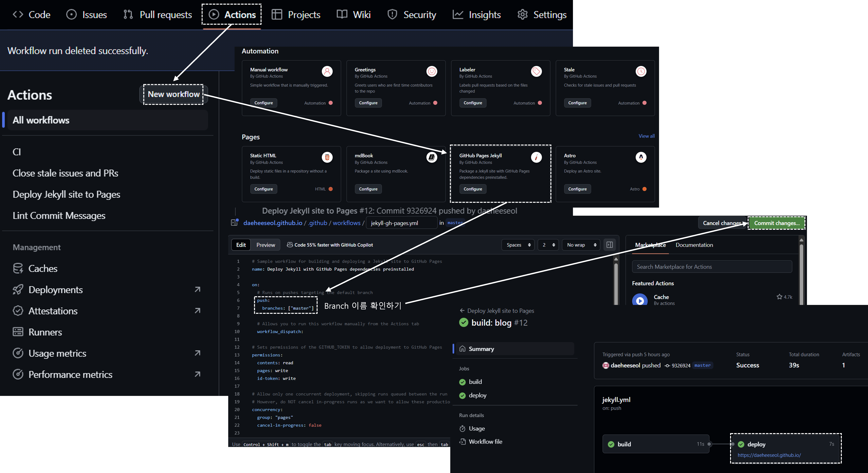Viewport: 868px width, 473px height.
Task: Click Cancel changes button
Action: coord(722,223)
